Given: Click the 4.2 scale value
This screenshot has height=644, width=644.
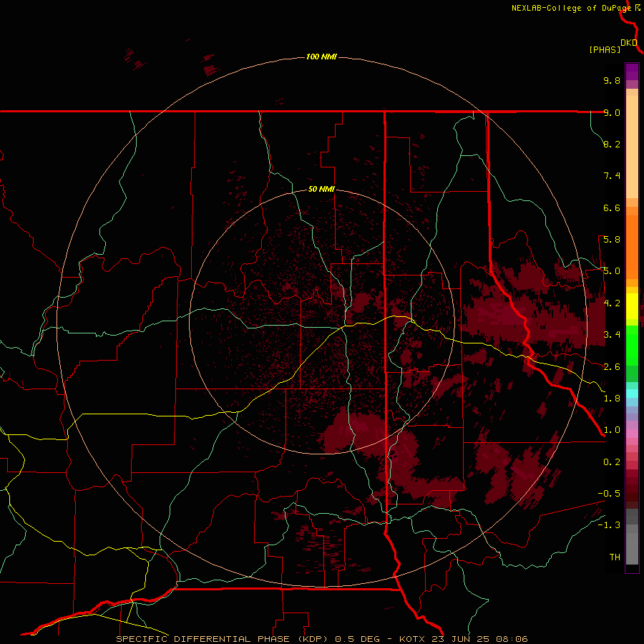Looking at the screenshot, I should pyautogui.click(x=612, y=303).
